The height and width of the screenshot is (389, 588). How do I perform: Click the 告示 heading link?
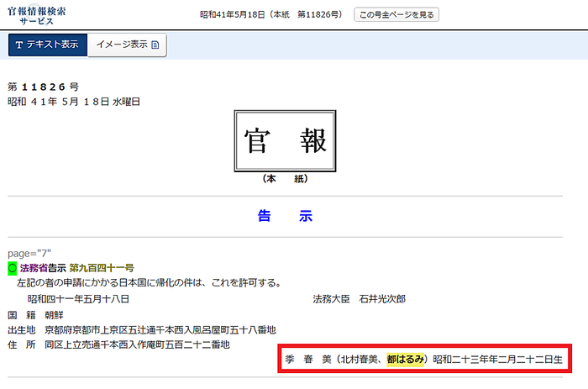285,216
